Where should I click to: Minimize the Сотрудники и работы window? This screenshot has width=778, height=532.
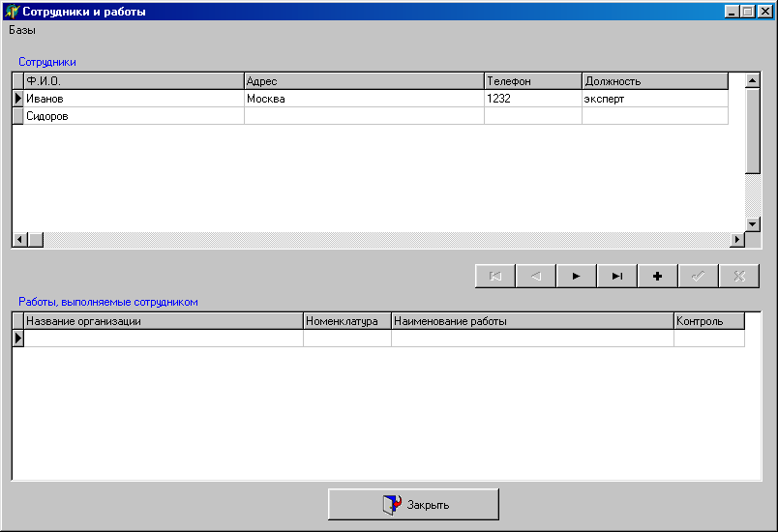click(732, 12)
